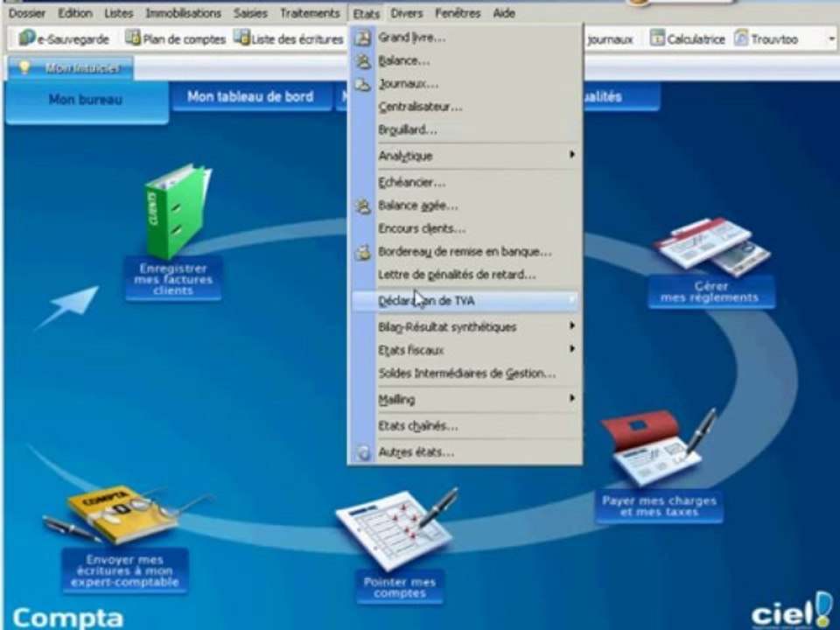Click the red checkbook and pen icon
840x630 pixels.
click(657, 447)
